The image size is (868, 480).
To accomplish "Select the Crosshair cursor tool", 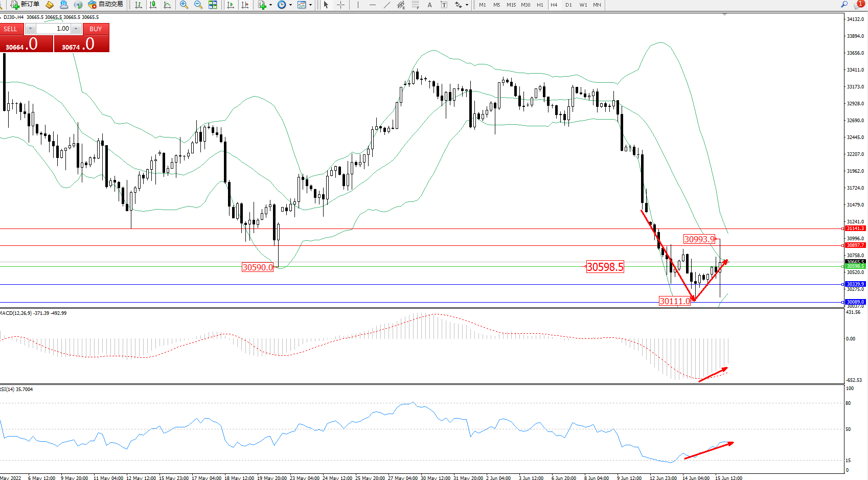I will (341, 5).
